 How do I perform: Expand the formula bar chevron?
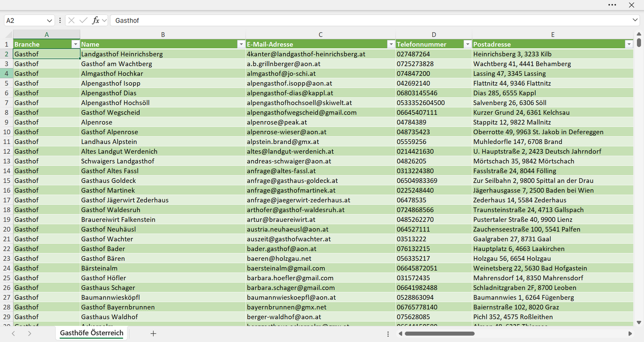635,20
